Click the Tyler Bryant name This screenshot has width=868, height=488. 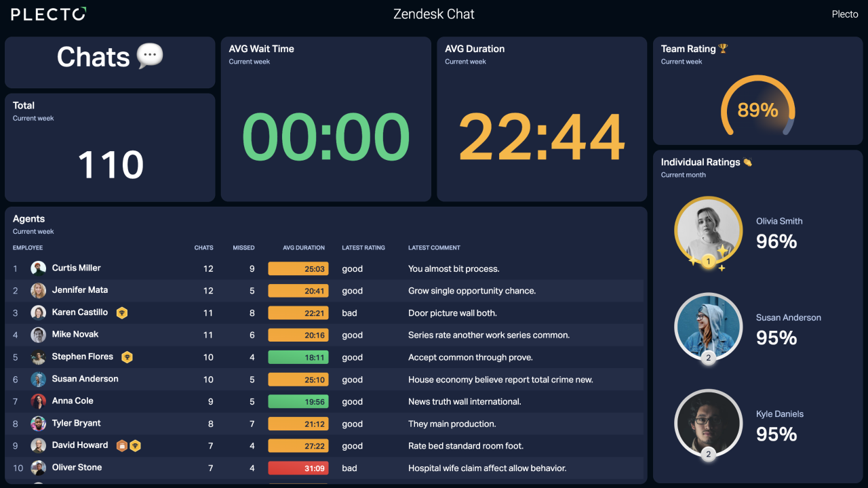77,423
